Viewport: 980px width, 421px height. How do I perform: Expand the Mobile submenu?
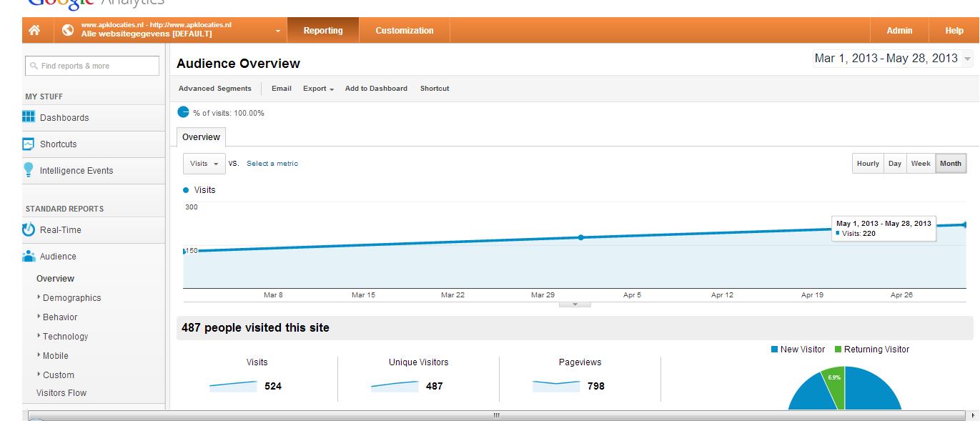56,356
